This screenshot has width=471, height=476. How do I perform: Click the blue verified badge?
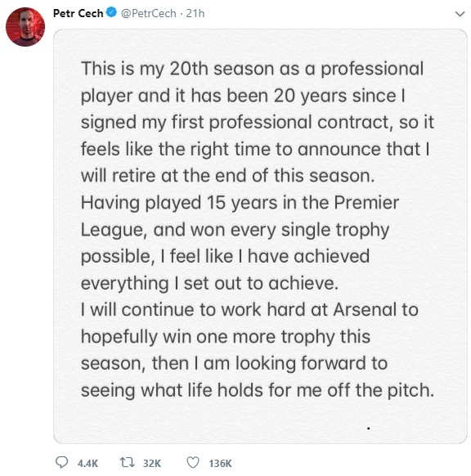point(111,13)
